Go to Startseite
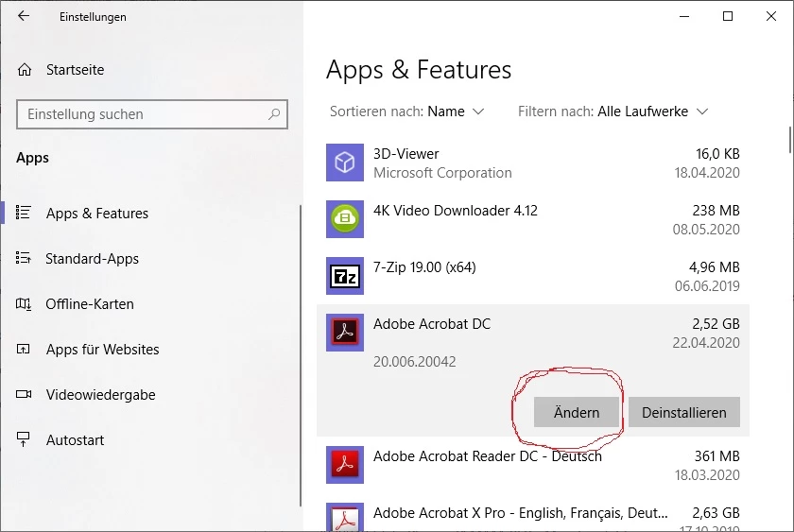The width and height of the screenshot is (794, 532). click(75, 70)
